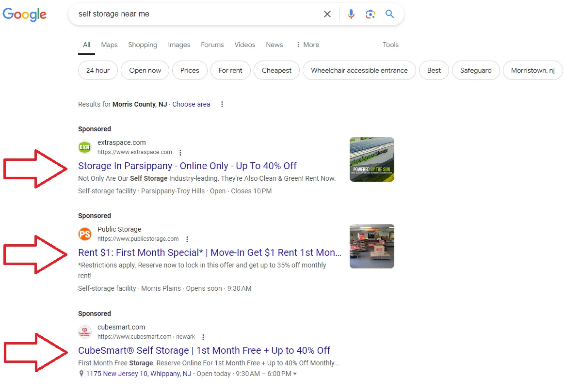Apply Wheelchair accessible entrance filter chip

pyautogui.click(x=359, y=71)
